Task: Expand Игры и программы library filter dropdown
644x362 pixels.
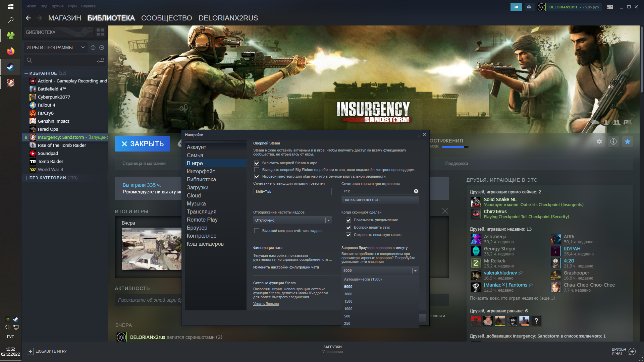Action: point(55,48)
